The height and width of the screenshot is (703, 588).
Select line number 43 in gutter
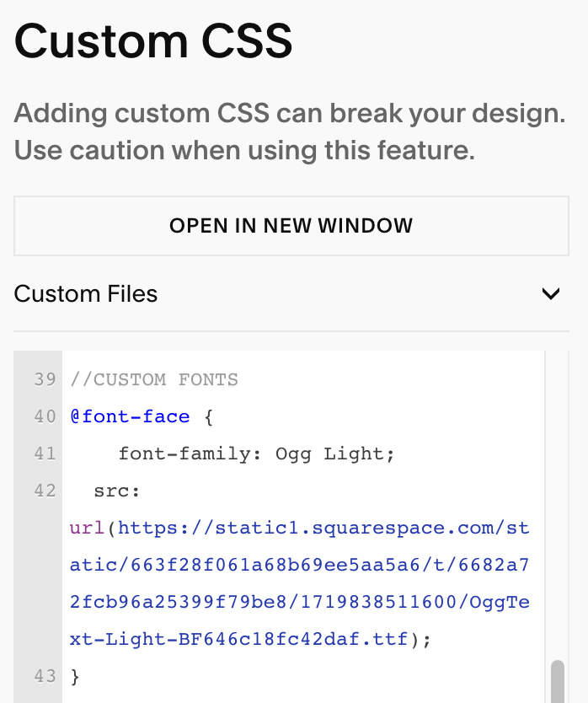tap(45, 676)
